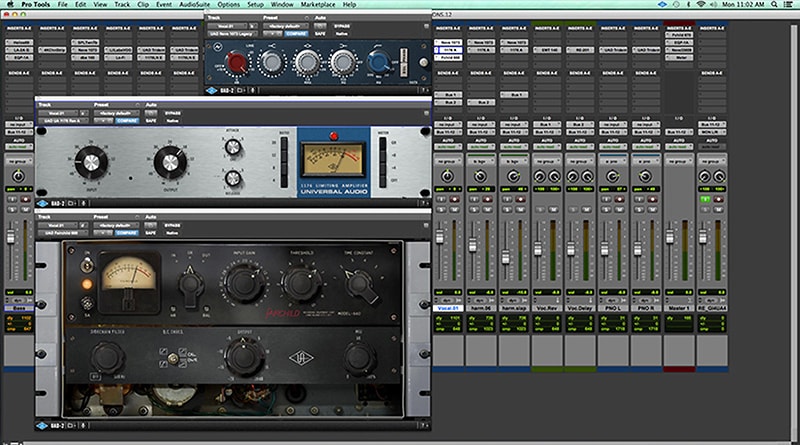Click COMPARE in the Neve 1073 window

(x=296, y=34)
